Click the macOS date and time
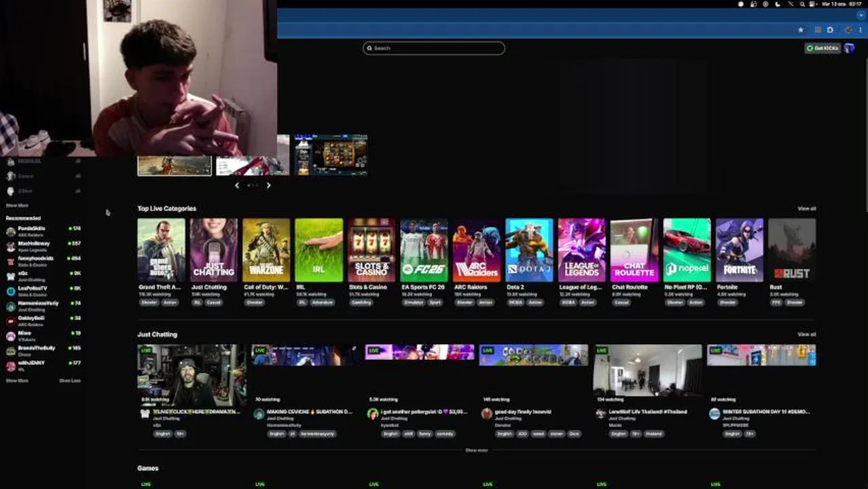Screen dimensions: 868x489 click(x=840, y=4)
